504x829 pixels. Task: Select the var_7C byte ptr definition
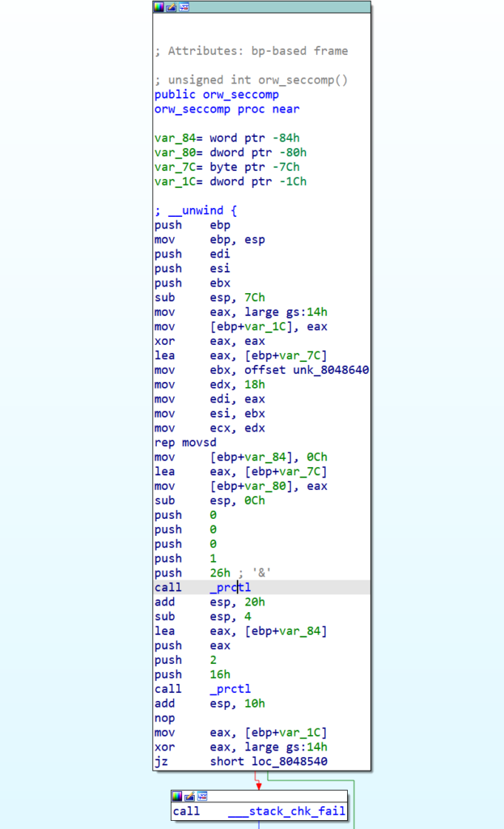coord(227,167)
